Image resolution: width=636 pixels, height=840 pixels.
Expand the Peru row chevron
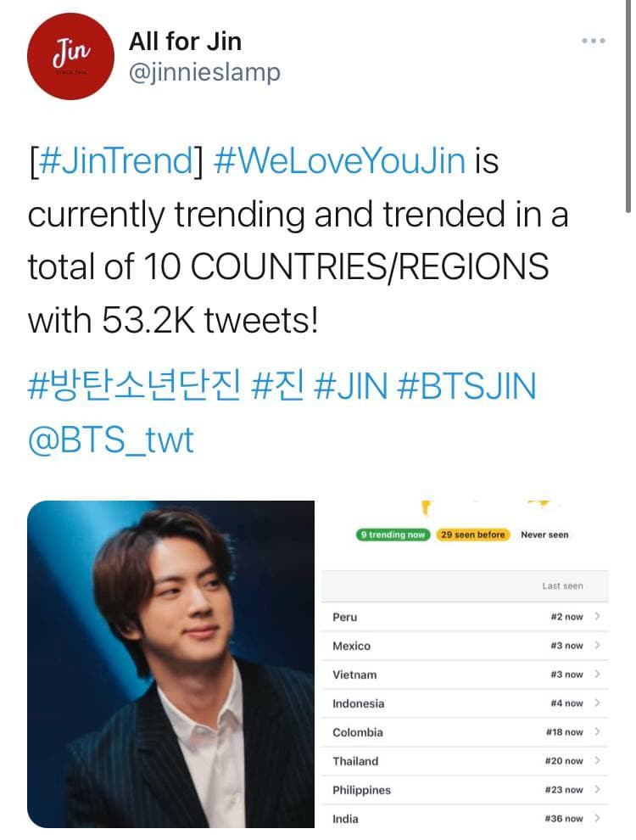click(x=597, y=616)
